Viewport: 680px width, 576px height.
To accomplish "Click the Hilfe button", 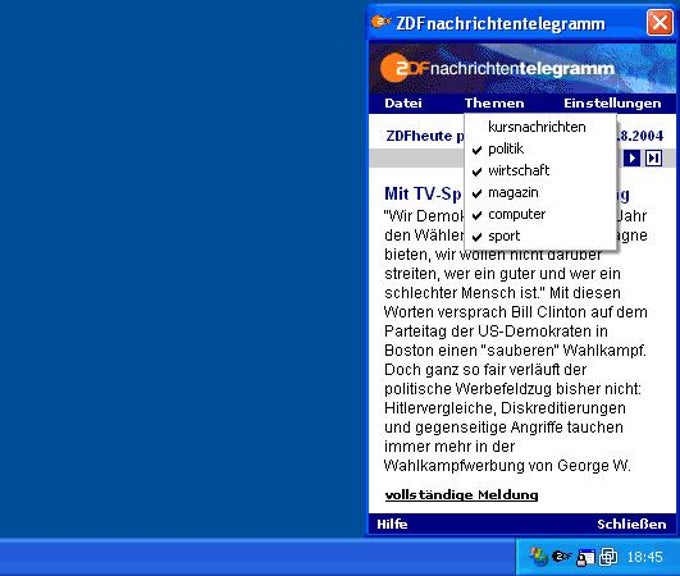I will [392, 524].
